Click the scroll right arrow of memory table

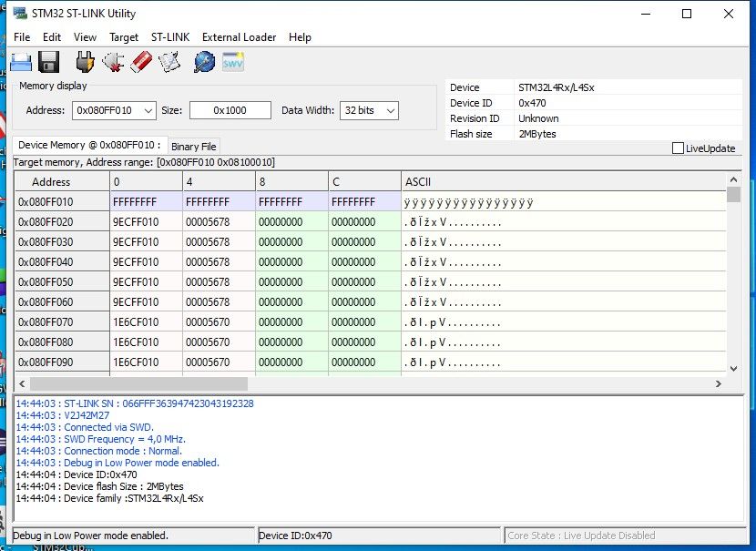click(x=719, y=383)
